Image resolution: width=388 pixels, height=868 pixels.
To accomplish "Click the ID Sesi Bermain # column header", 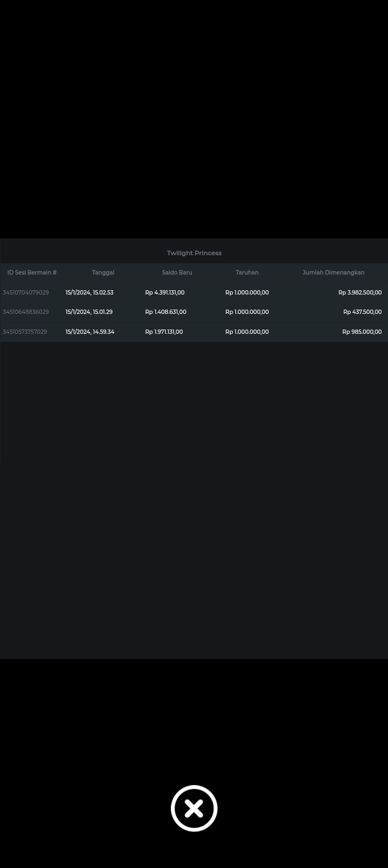I will pos(32,272).
